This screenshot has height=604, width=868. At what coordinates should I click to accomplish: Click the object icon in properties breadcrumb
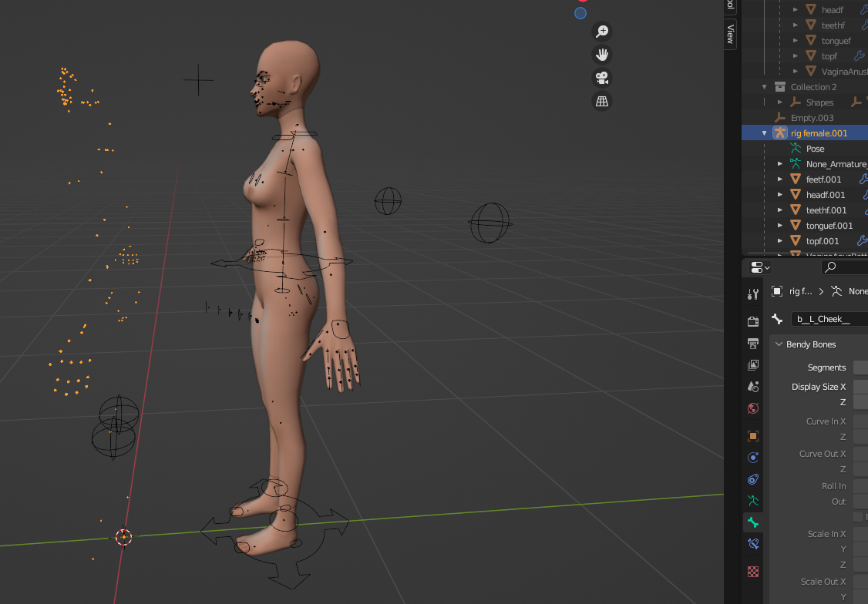(777, 291)
